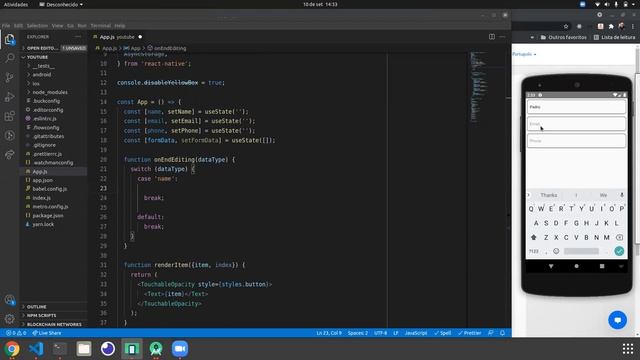This screenshot has width=640, height=360.
Task: Open the Selection menu
Action: (37, 26)
